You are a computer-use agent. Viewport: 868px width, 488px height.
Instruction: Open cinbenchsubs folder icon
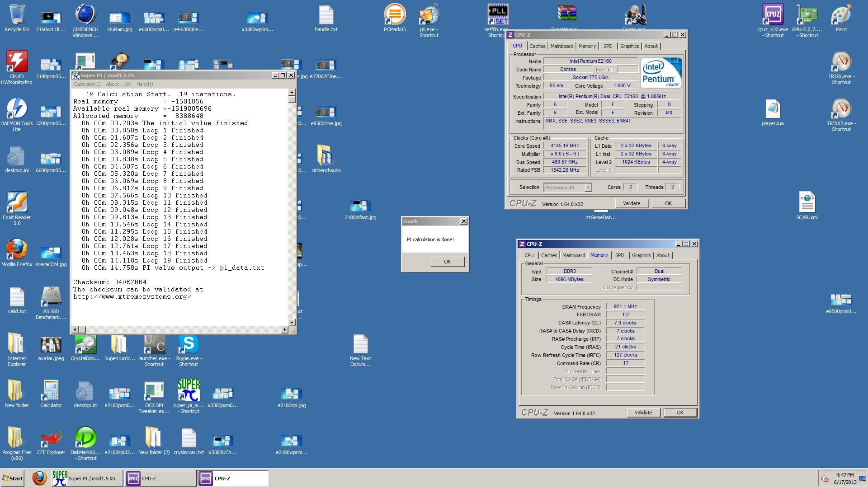[x=326, y=159]
